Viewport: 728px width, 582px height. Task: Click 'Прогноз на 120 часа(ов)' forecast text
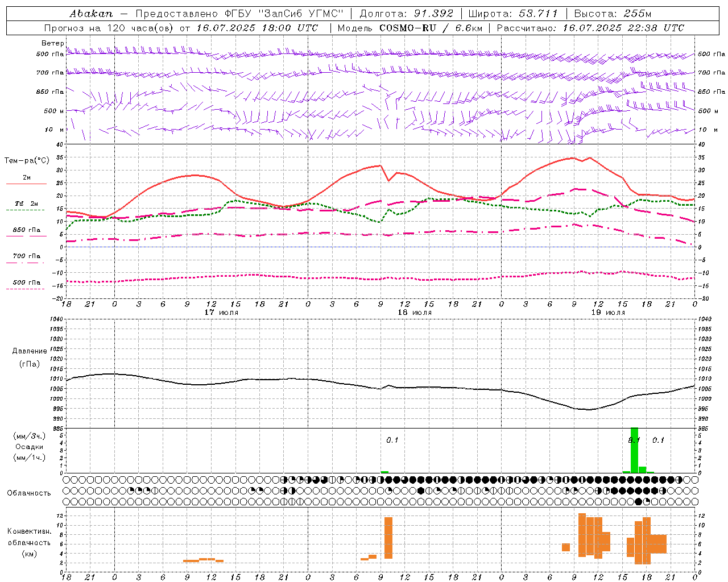110,28
